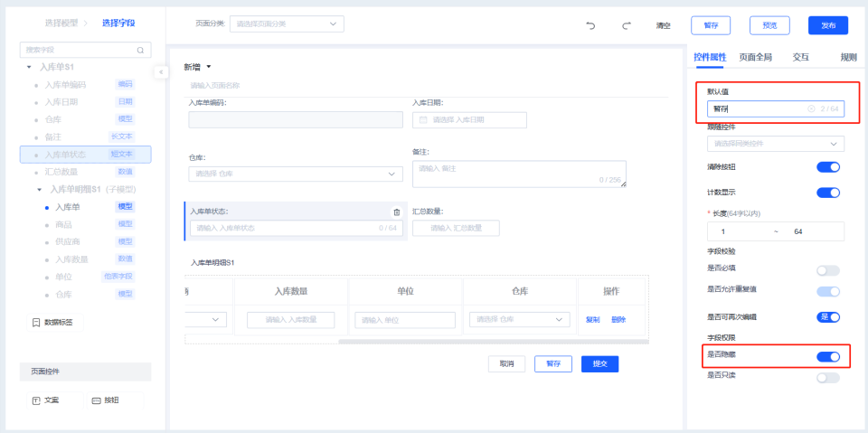The height and width of the screenshot is (433, 868).
Task: Toggle the 是否可再次编辑 switch
Action: coord(828,317)
